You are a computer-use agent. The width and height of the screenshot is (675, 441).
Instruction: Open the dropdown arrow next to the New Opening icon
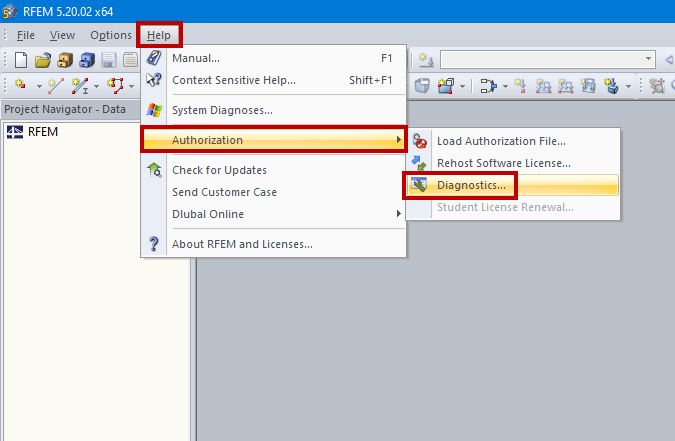[462, 87]
